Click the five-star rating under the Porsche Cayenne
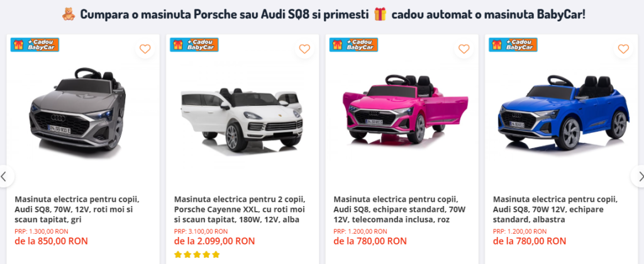The height and width of the screenshot is (264, 644). tap(197, 255)
